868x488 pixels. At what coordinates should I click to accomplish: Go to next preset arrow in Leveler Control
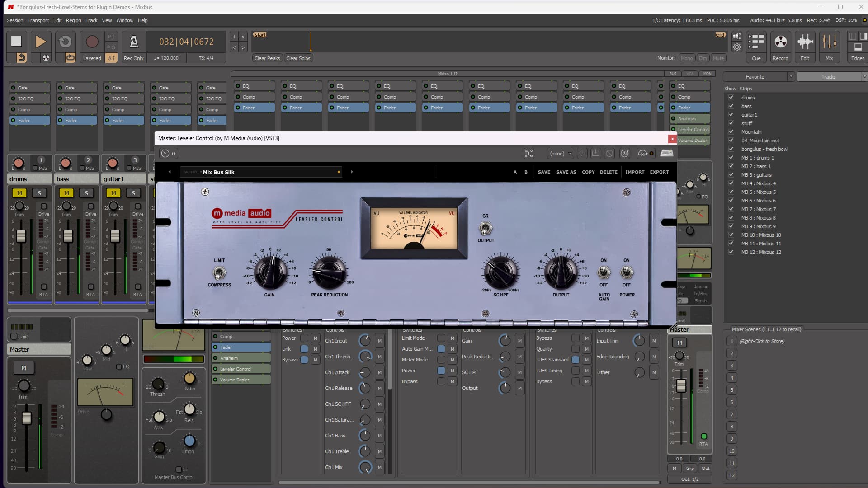(x=352, y=172)
